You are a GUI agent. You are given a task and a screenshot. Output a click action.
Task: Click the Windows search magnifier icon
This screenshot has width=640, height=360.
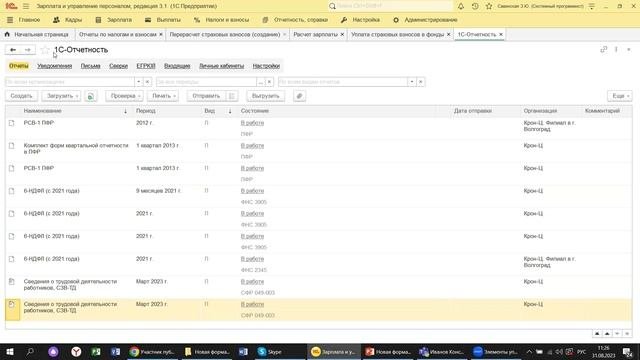(x=30, y=351)
